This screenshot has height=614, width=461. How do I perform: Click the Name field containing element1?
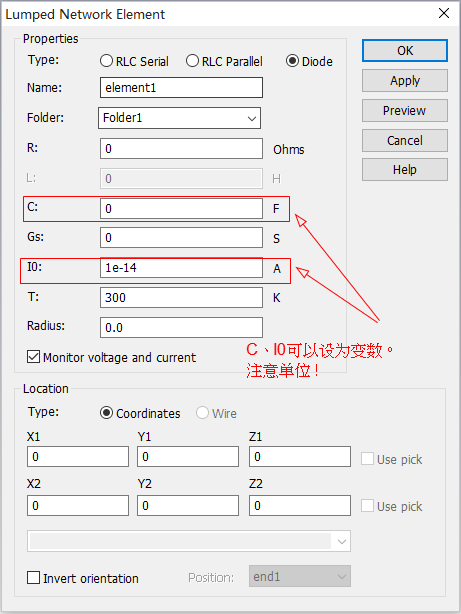tap(181, 87)
